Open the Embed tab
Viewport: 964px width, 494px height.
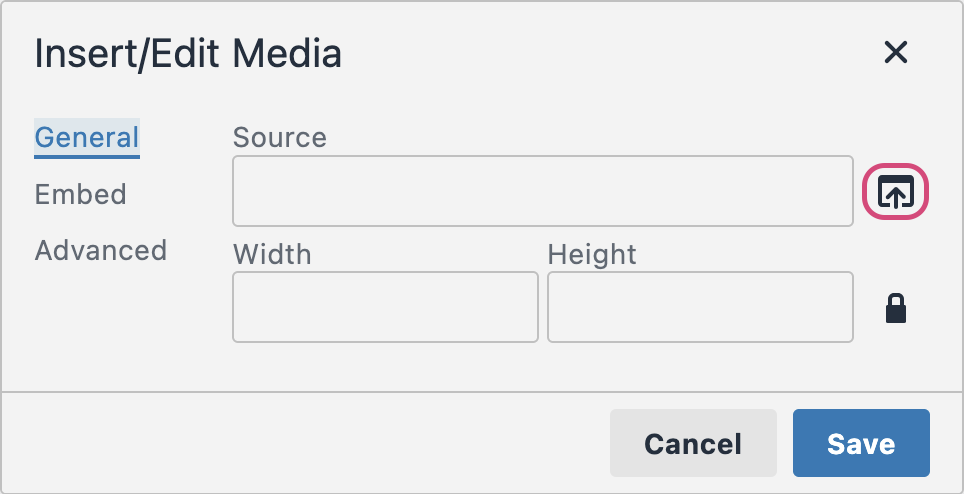pyautogui.click(x=81, y=194)
